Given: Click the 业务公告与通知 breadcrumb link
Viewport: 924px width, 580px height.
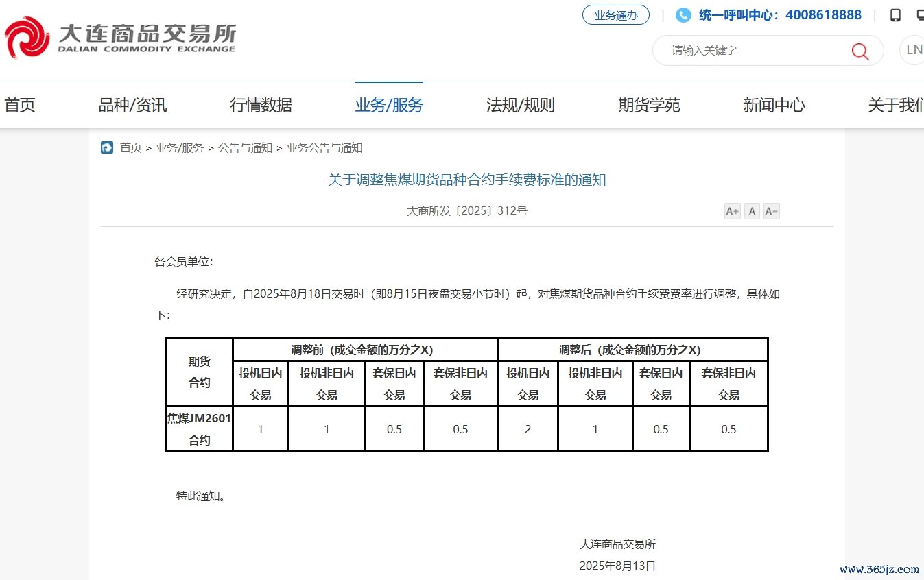Looking at the screenshot, I should pyautogui.click(x=324, y=147).
